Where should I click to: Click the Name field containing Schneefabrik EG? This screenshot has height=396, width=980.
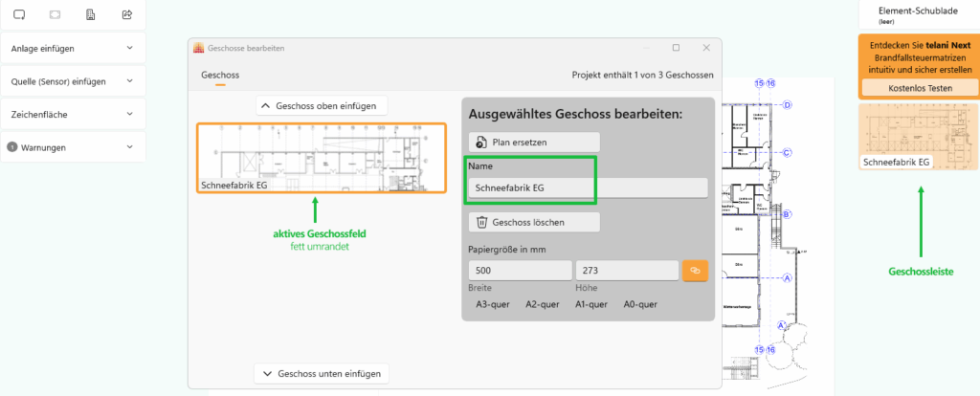coord(588,187)
